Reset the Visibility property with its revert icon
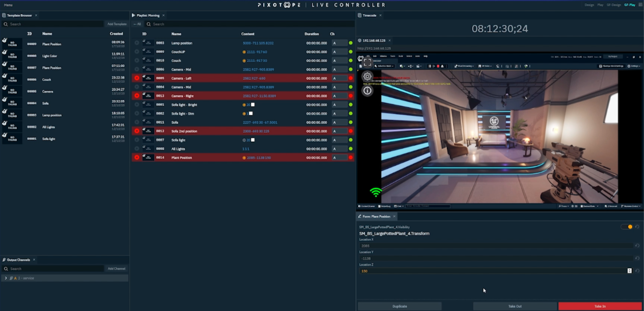 [x=637, y=227]
